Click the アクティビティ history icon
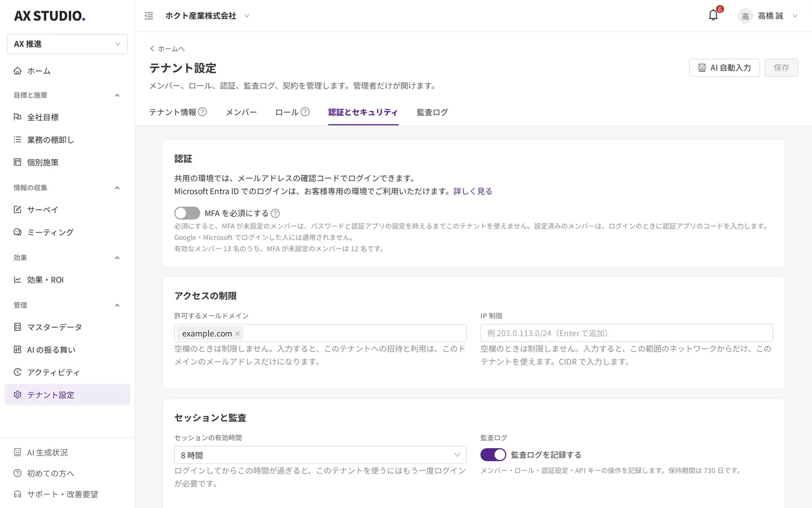 [x=17, y=372]
